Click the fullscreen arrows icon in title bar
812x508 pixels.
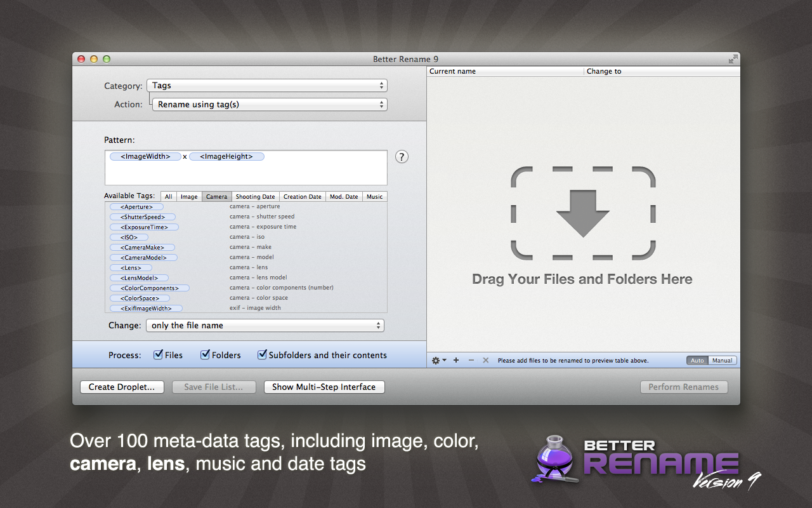733,59
